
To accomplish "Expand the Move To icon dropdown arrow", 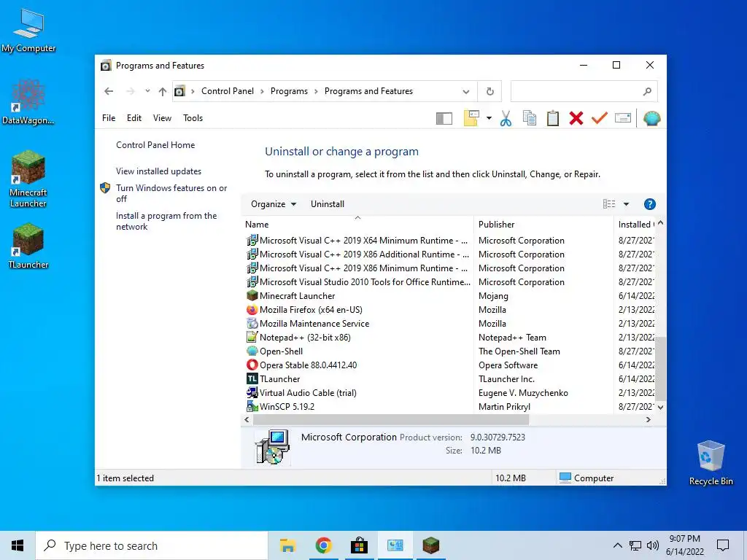I will point(489,118).
